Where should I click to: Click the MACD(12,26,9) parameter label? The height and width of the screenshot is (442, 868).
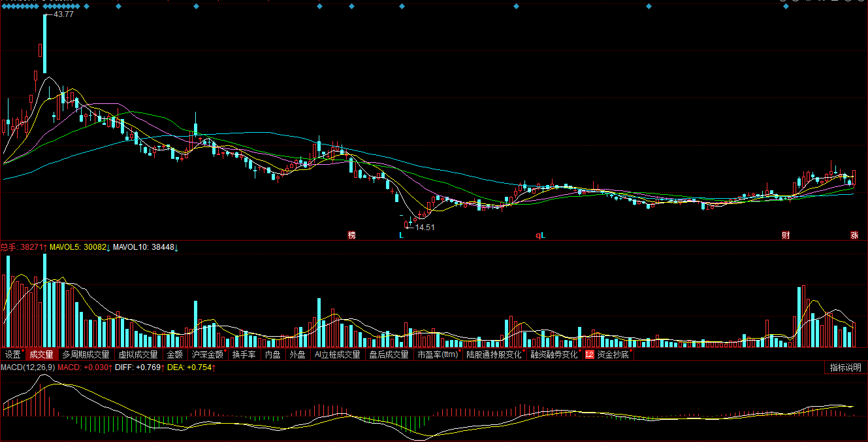tap(27, 367)
